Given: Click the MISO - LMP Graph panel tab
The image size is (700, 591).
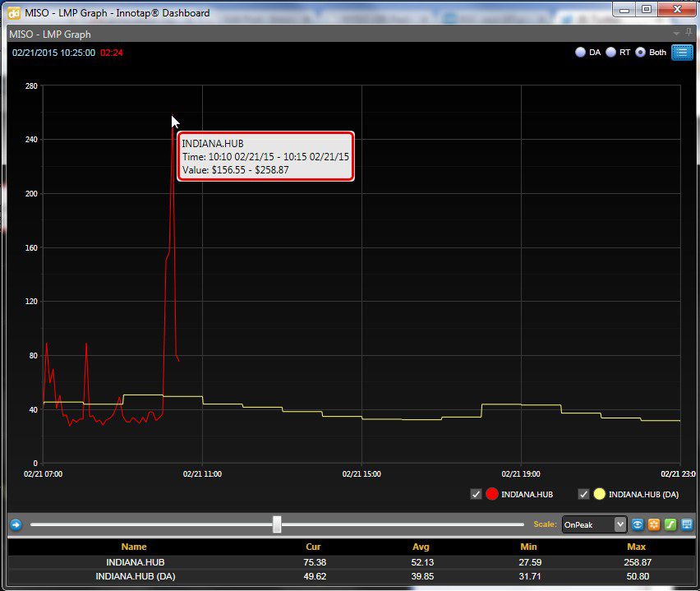Looking at the screenshot, I should pos(50,35).
